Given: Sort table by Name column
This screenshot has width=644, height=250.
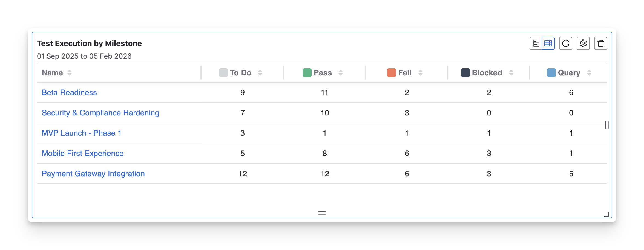Looking at the screenshot, I should [70, 73].
